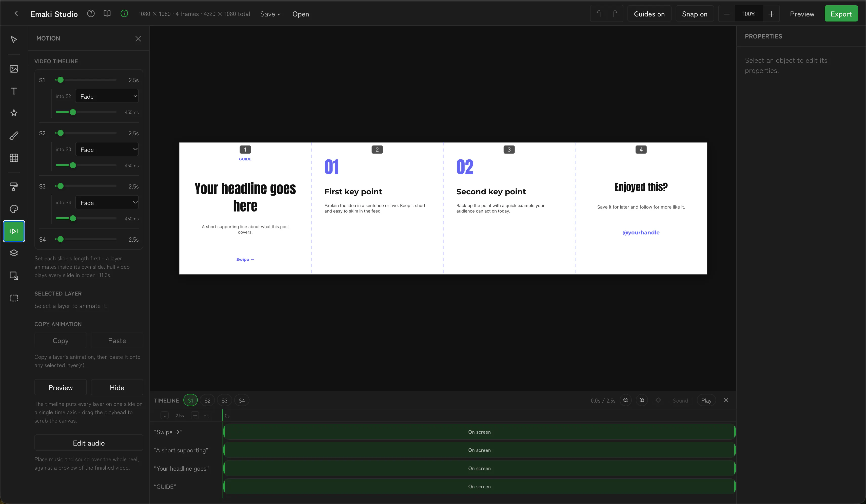Click Preview button in Motion panel
This screenshot has width=866, height=504.
pyautogui.click(x=61, y=387)
